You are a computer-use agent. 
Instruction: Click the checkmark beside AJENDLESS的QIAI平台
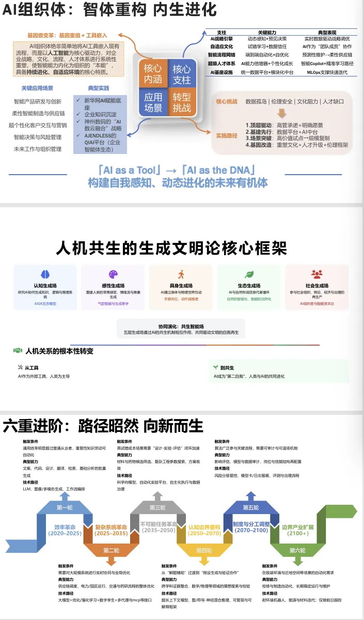77,136
